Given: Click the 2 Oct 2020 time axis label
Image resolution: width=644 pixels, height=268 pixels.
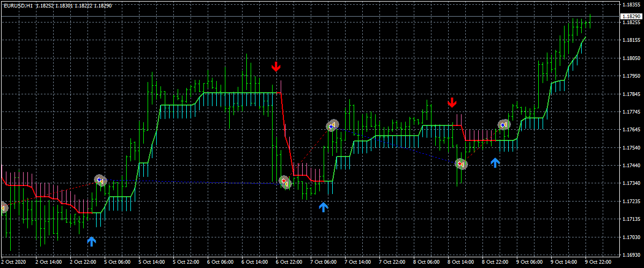Looking at the screenshot, I should pos(14,263).
